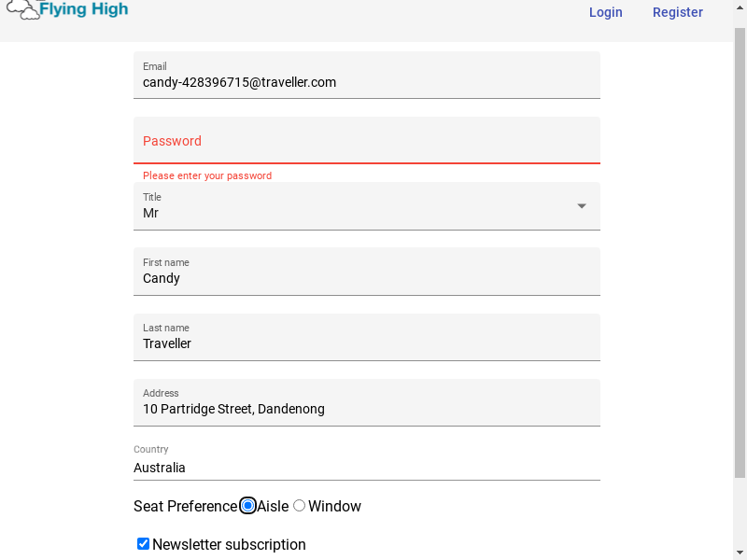Viewport: 747px width, 560px height.
Task: Open the Login page
Action: coord(605,12)
